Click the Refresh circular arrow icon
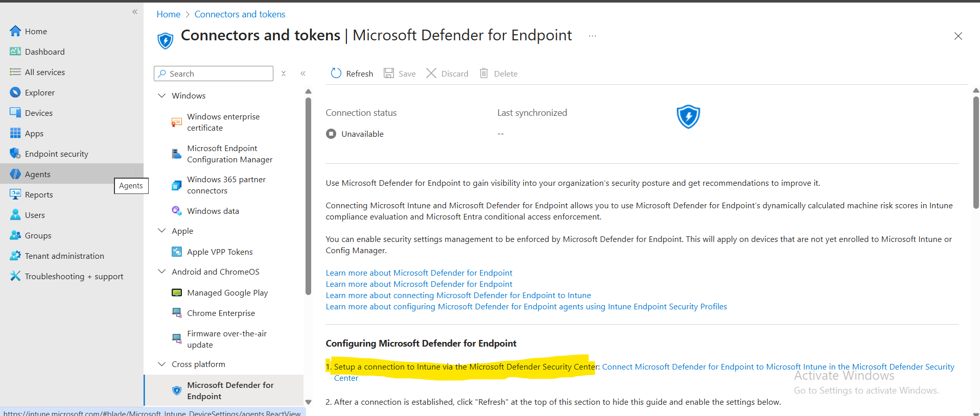Image resolution: width=980 pixels, height=416 pixels. 336,74
